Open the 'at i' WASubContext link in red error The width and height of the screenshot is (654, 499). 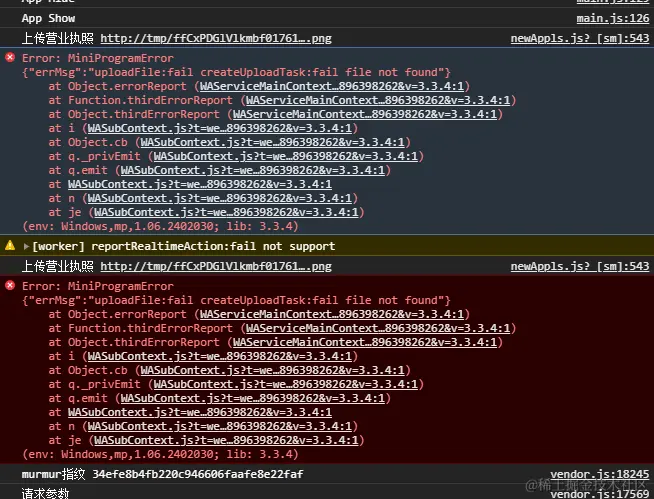pos(220,356)
